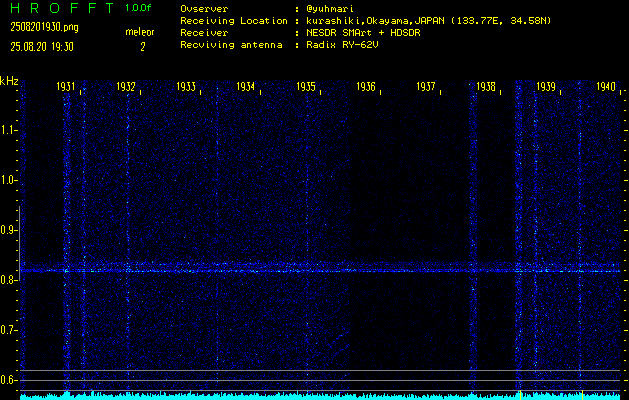
Task: Click the 1939 time marker
Action: (546, 87)
